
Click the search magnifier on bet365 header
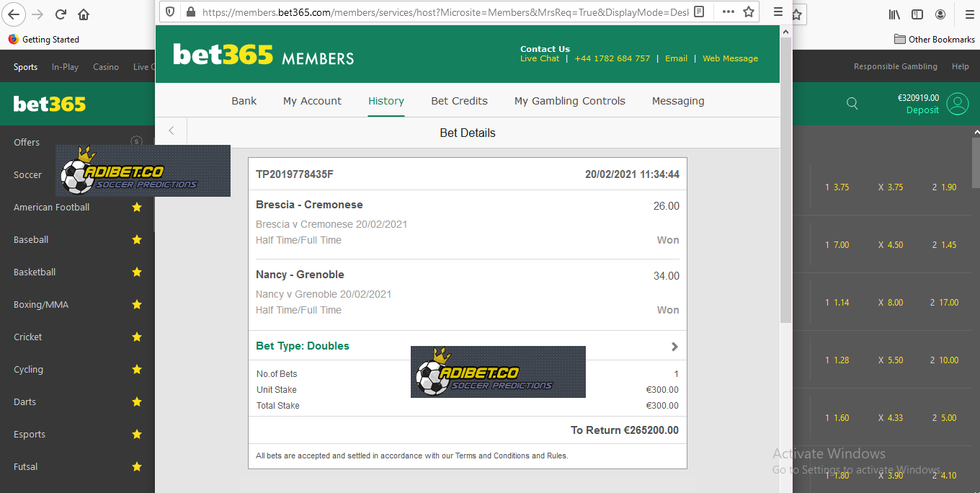[x=852, y=103]
